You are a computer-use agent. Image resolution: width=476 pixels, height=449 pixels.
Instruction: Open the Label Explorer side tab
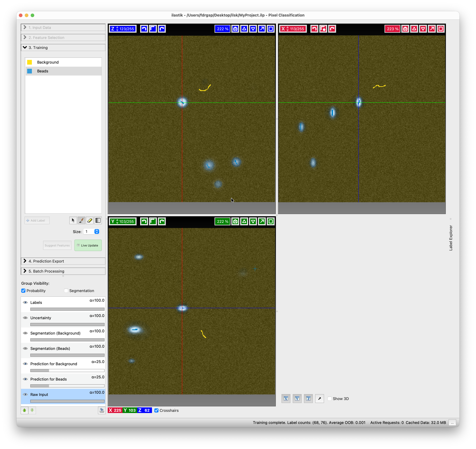pos(451,238)
